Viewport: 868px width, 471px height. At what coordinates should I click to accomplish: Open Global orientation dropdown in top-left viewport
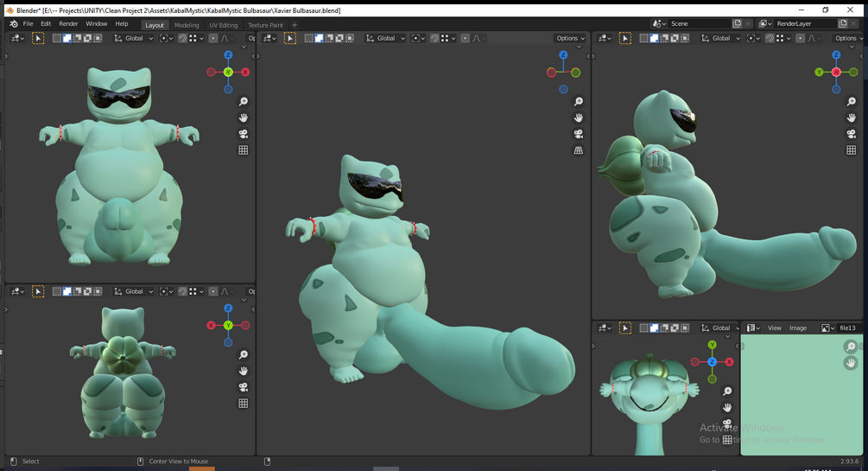[133, 38]
